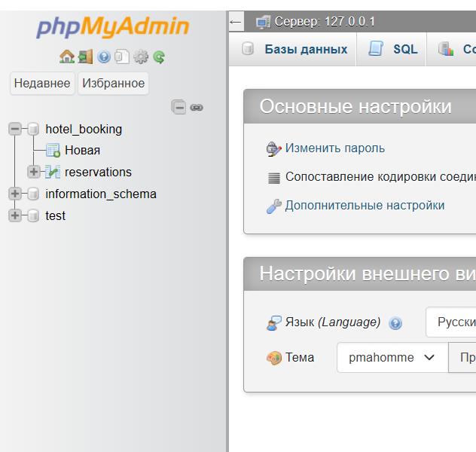Image resolution: width=476 pixels, height=452 pixels.
Task: Click the reservations table icon
Action: pos(53,172)
